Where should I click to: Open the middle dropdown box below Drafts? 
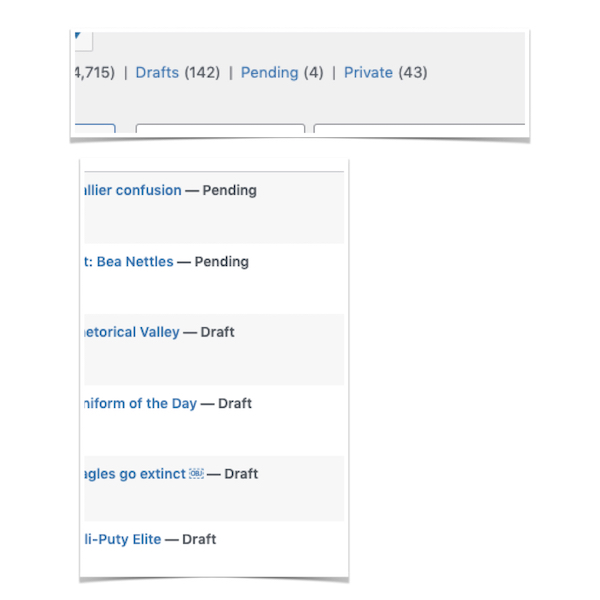(220, 129)
